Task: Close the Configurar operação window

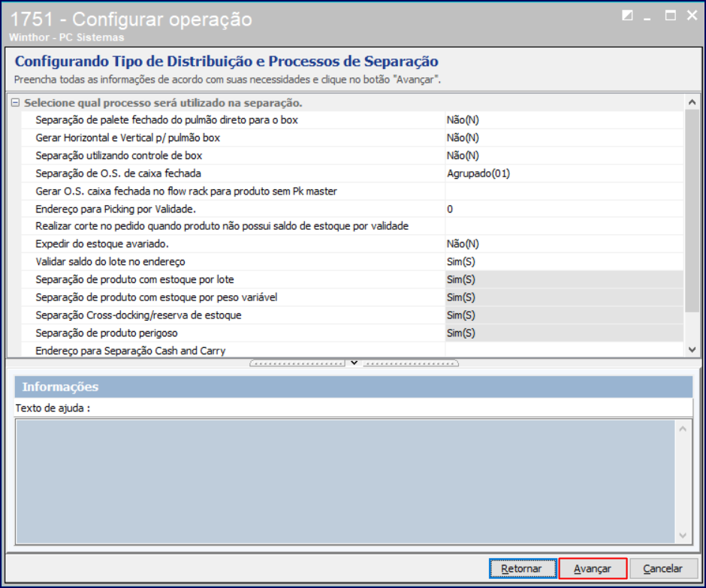Action: [692, 16]
